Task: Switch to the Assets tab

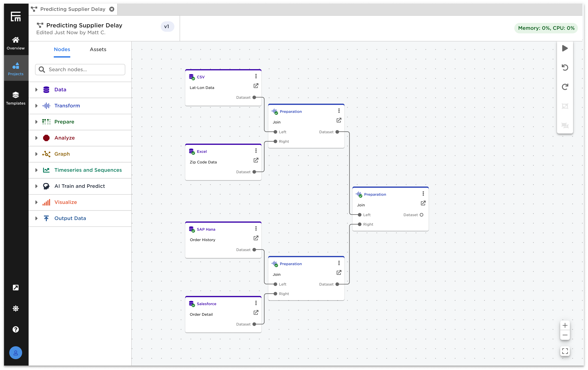Action: [98, 49]
